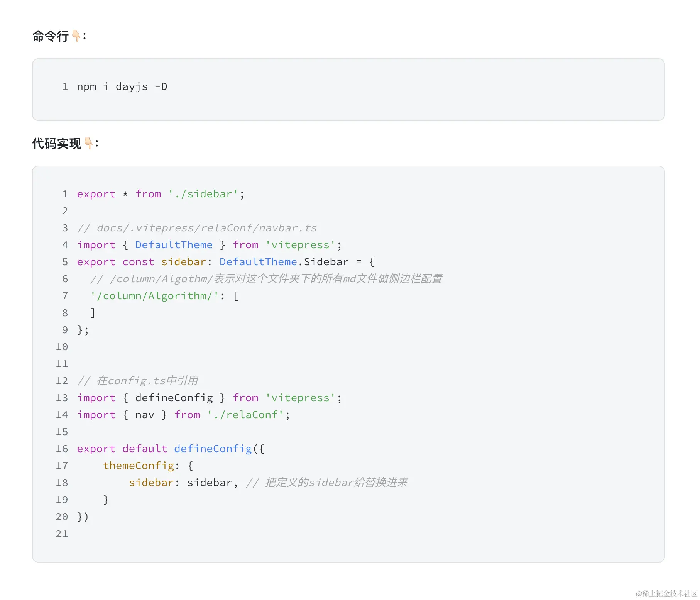This screenshot has width=700, height=600.
Task: Click the line 'export const sidebar: DefaultTheme.Sidebar'
Action: click(226, 262)
